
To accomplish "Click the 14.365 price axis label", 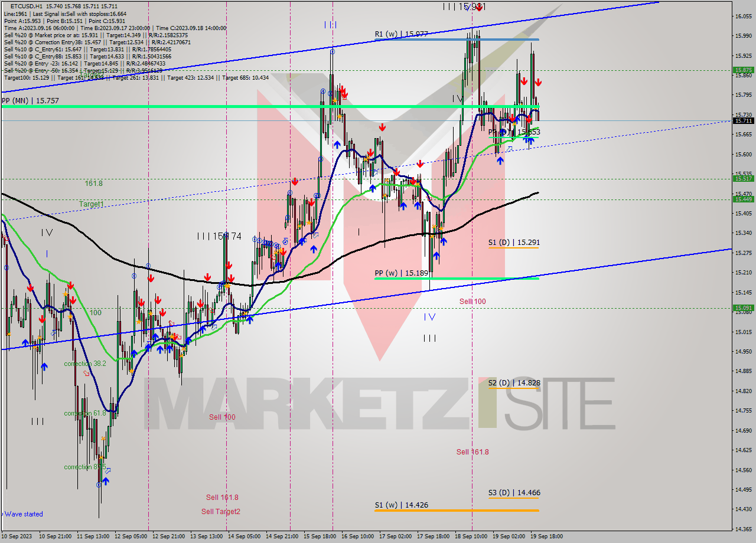I will coord(744,529).
